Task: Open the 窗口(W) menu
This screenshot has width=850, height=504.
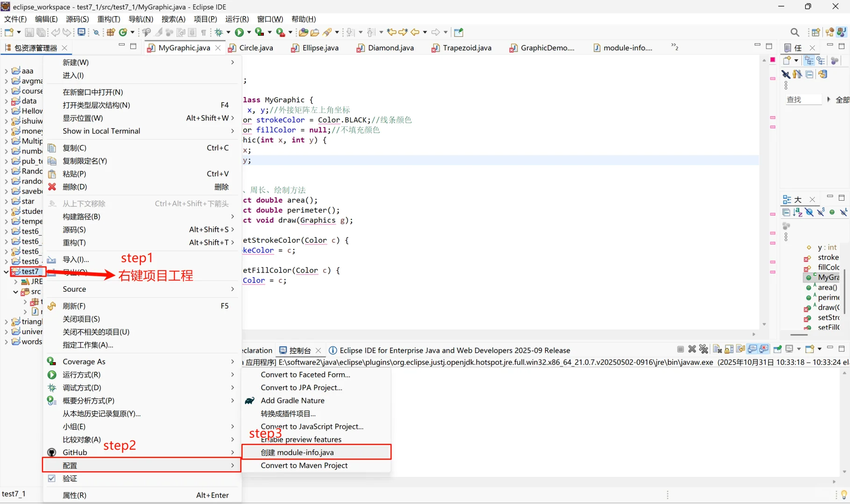Action: tap(270, 19)
